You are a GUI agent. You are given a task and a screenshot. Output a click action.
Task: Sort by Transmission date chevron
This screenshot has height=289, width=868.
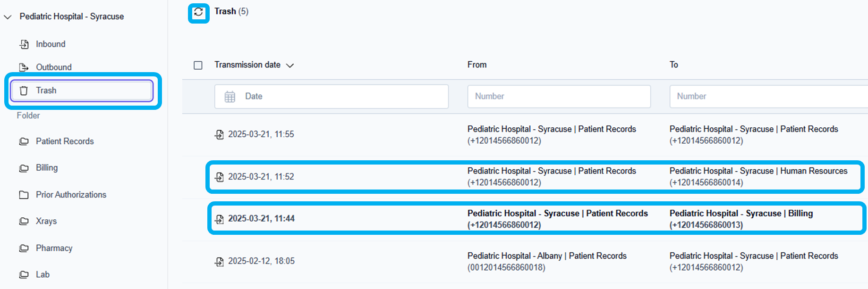pyautogui.click(x=290, y=66)
